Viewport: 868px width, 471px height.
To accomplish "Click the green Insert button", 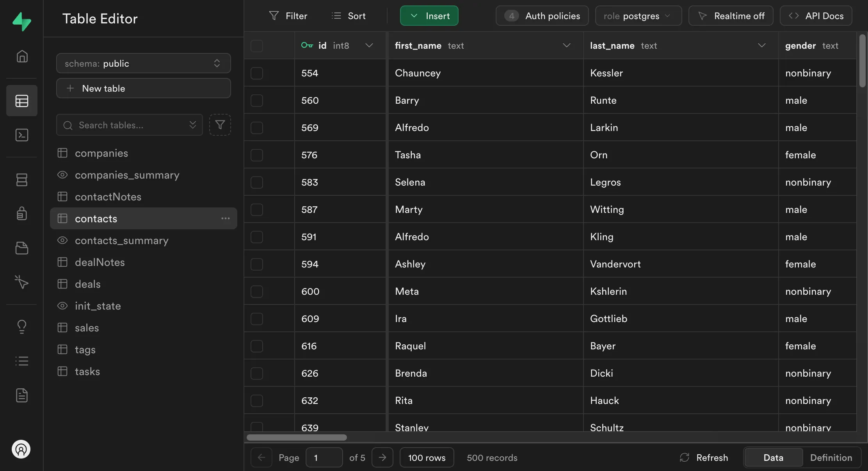I will click(429, 16).
